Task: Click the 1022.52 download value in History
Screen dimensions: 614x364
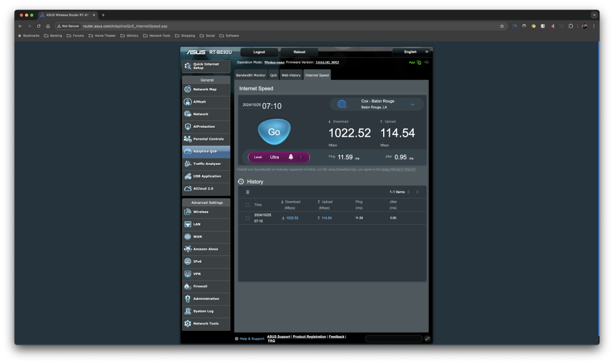Action: tap(292, 218)
